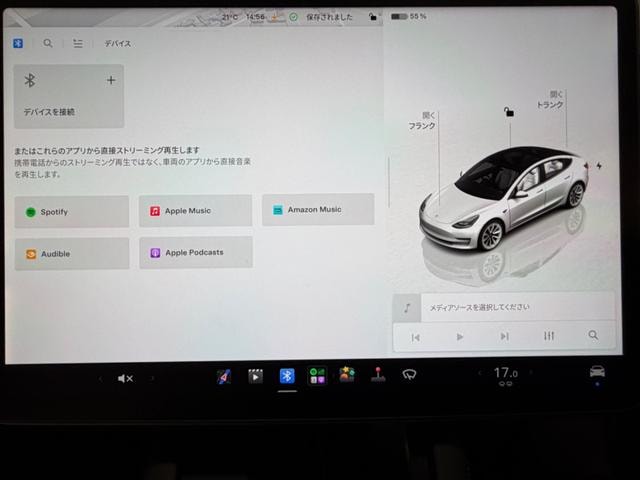Screen dimensions: 640x480
Task: Open the Toybox app in dock
Action: click(347, 374)
